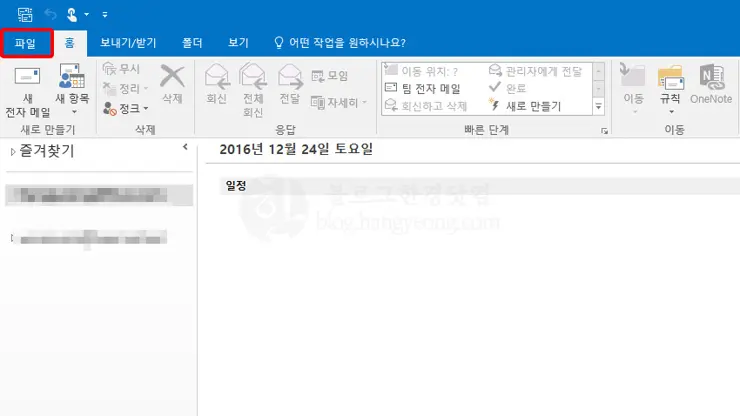Image resolution: width=740 pixels, height=416 pixels.
Task: Expand the 새 항목 dropdown arrow
Action: [74, 112]
